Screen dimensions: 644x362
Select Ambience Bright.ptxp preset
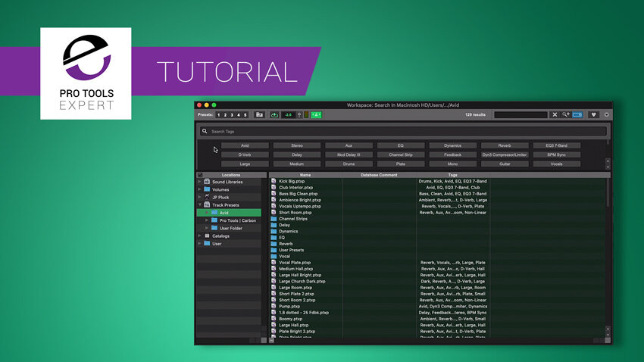point(300,200)
